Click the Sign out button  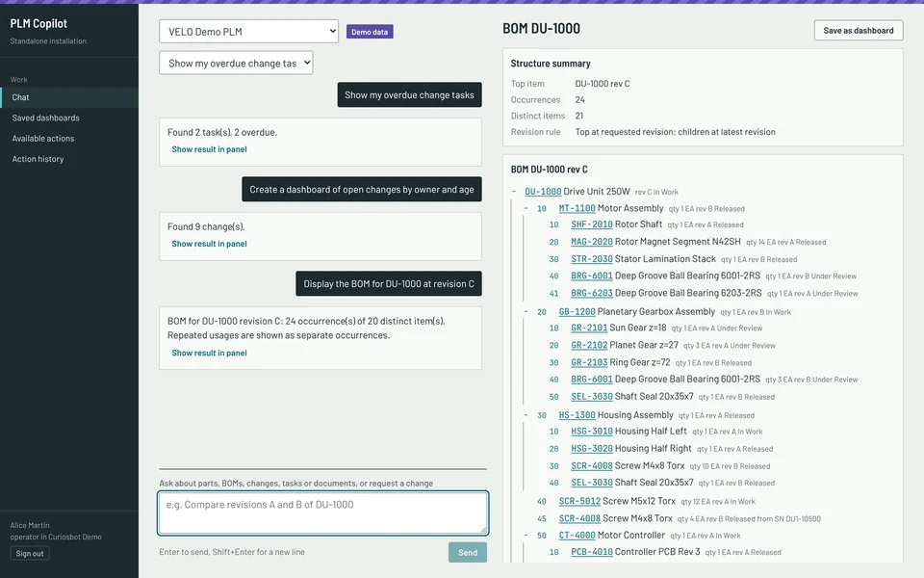pos(30,554)
